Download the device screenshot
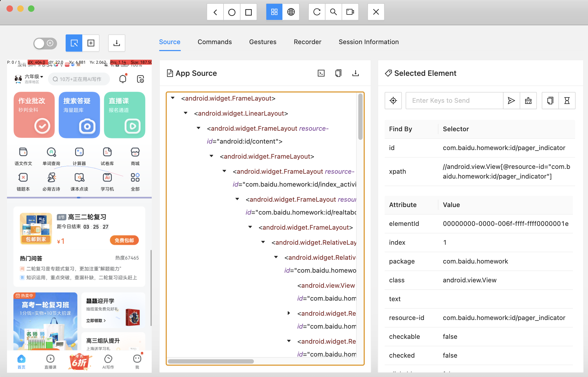This screenshot has width=588, height=377. point(117,43)
